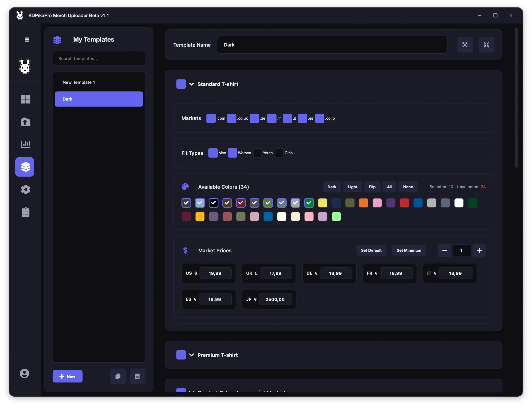Open the cloud upload page
The width and height of the screenshot is (532, 407).
click(x=26, y=122)
